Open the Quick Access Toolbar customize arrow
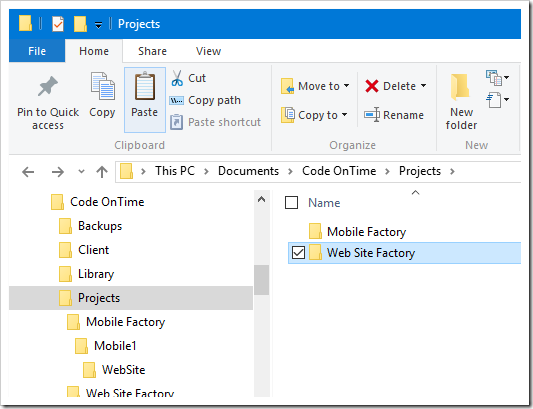 98,25
